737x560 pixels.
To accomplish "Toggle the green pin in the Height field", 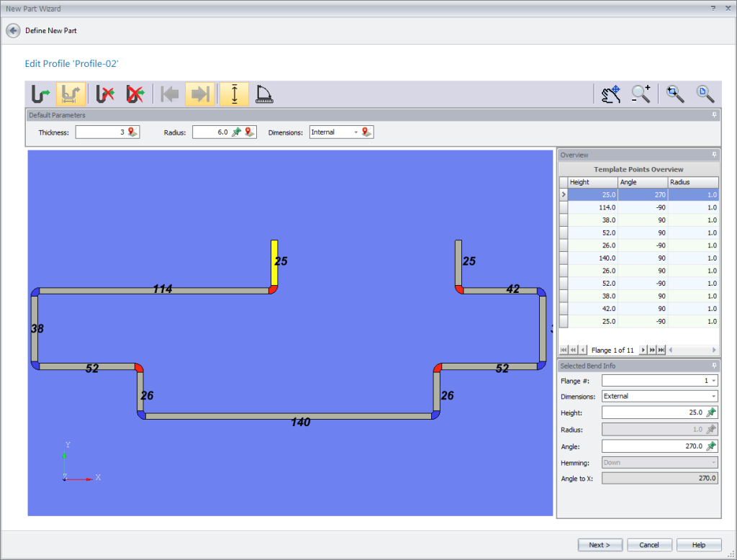I will coord(711,412).
